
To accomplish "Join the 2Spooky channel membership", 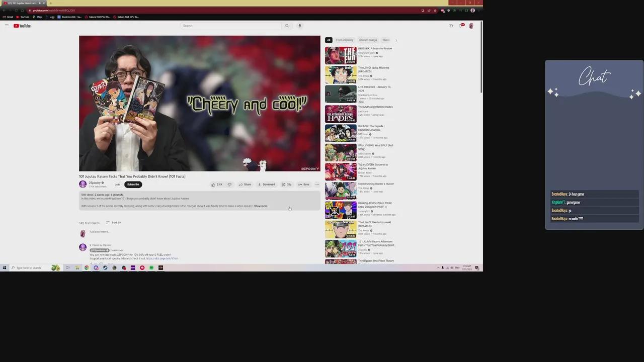I will 117,185.
